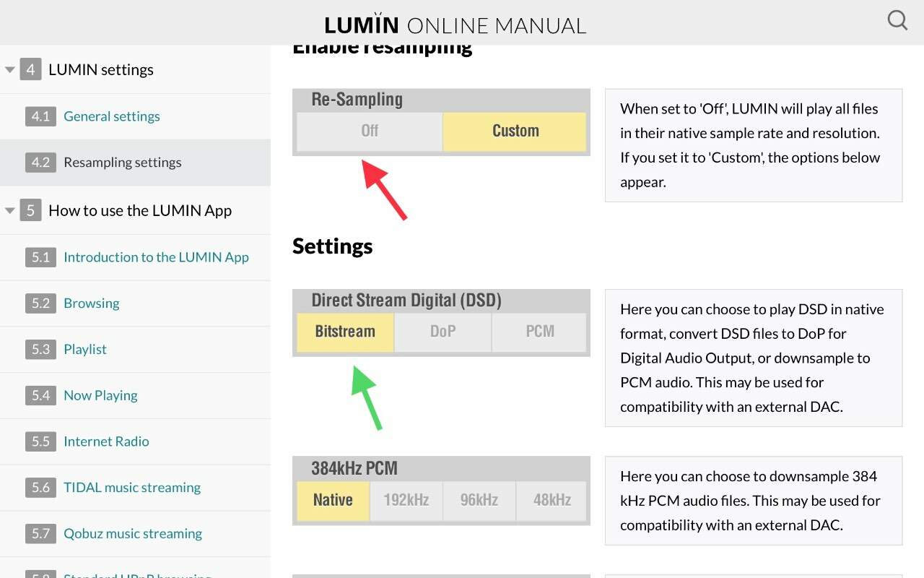Click the chapter 5 number badge
The width and height of the screenshot is (924, 578).
pyautogui.click(x=30, y=211)
